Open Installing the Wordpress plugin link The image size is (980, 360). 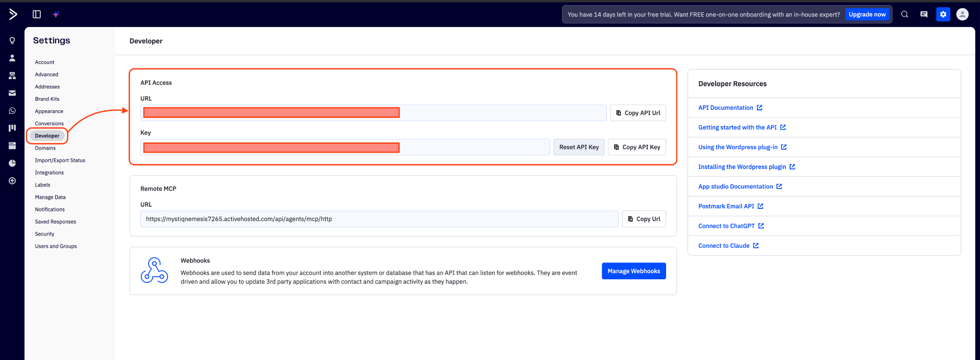(747, 167)
